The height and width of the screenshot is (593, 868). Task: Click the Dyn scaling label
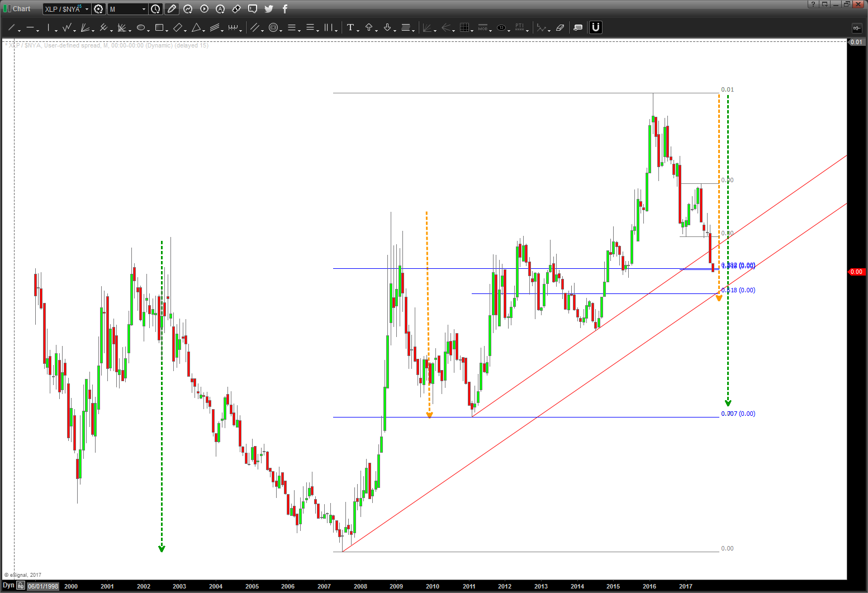click(8, 586)
